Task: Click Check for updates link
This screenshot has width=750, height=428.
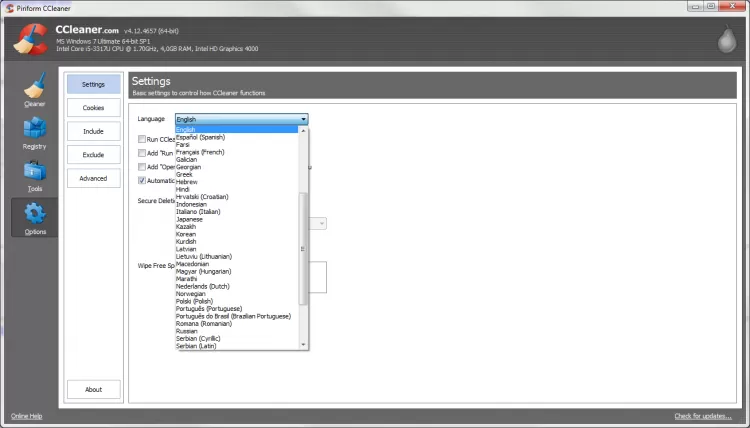Action: tap(703, 416)
